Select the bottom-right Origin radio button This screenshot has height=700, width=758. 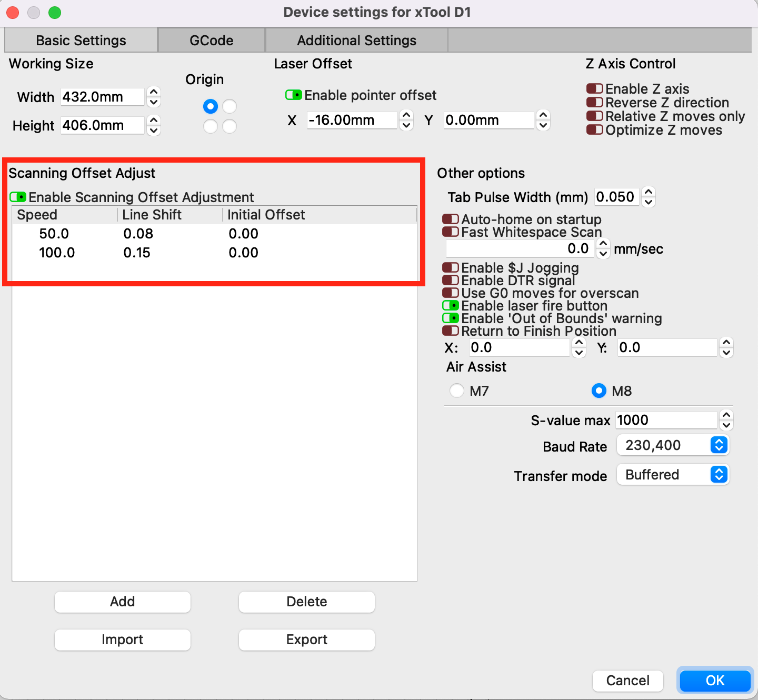[x=230, y=126]
